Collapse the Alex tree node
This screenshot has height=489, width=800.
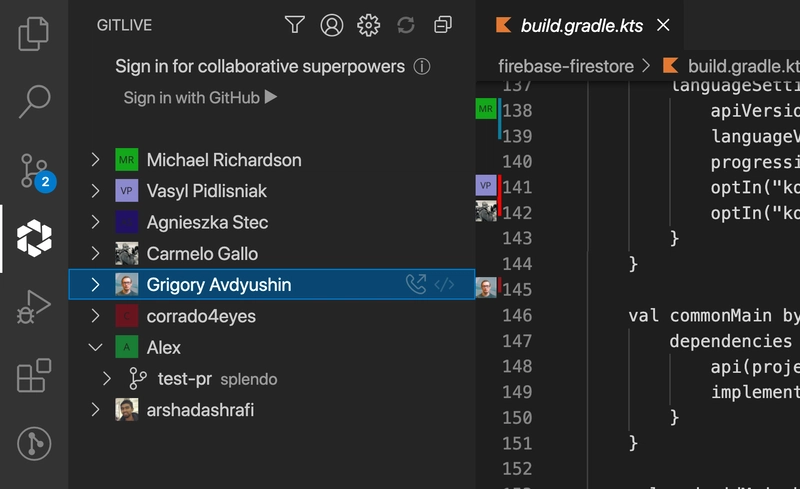pyautogui.click(x=95, y=348)
